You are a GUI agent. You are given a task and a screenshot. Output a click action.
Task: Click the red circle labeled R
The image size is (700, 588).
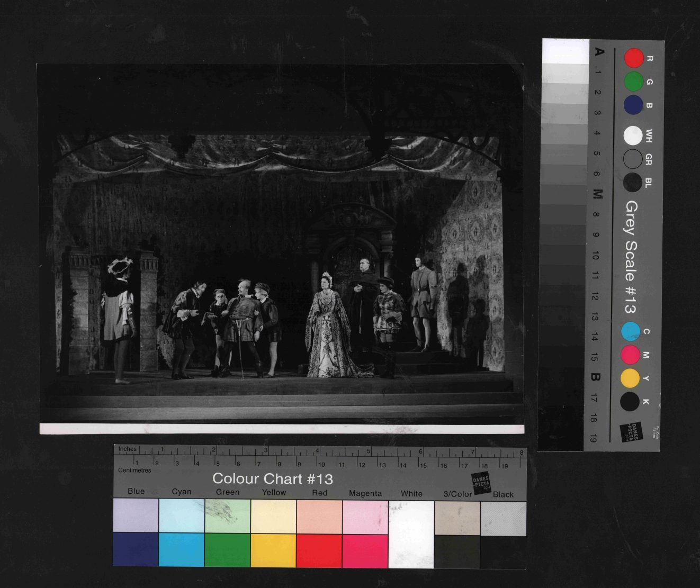(x=633, y=58)
